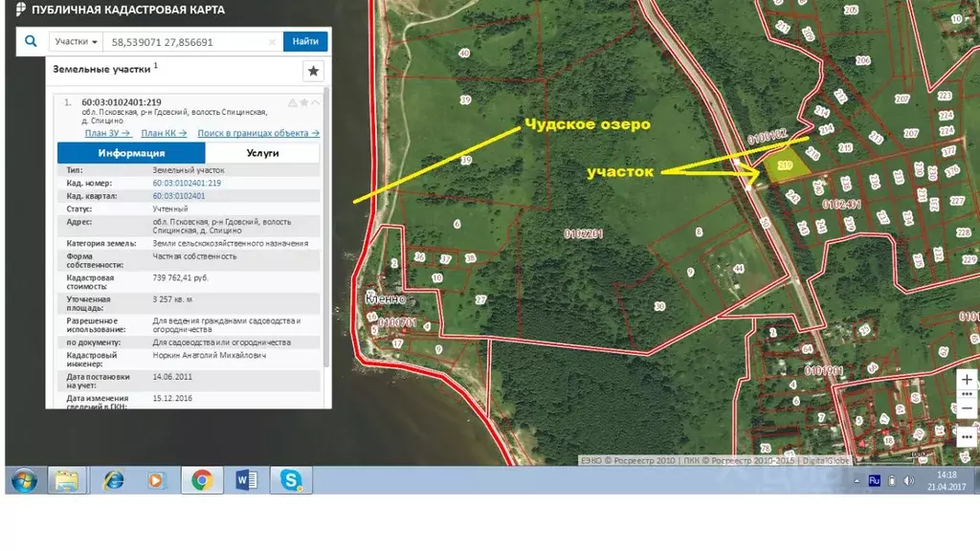Open the Участки search type dropdown
The height and width of the screenshot is (551, 980).
point(77,42)
